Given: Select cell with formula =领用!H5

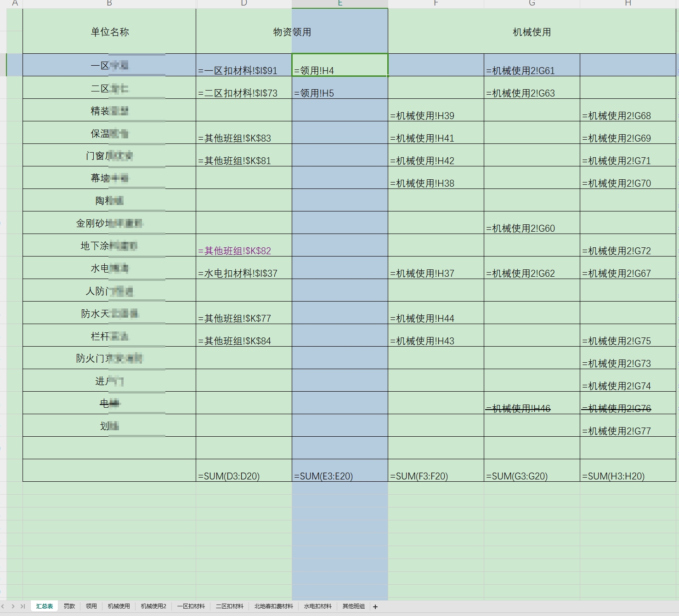Looking at the screenshot, I should pos(339,88).
